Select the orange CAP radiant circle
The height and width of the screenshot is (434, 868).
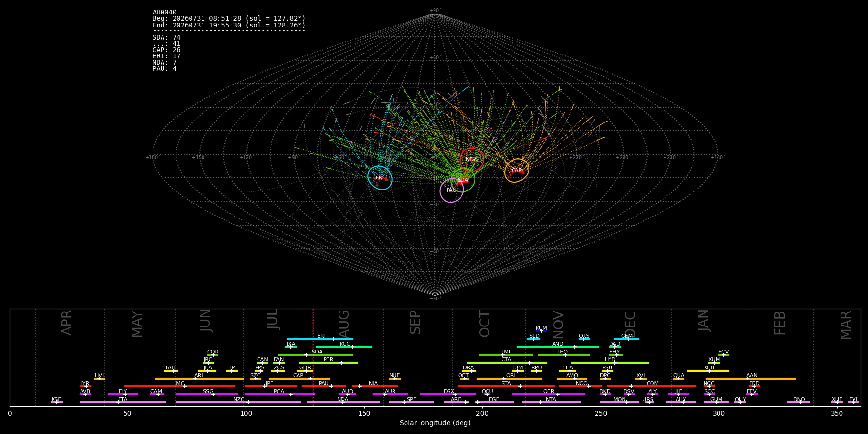click(517, 170)
